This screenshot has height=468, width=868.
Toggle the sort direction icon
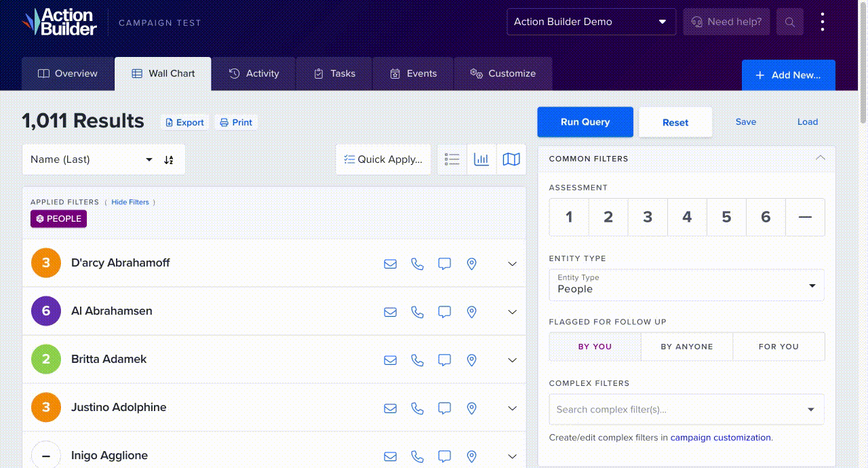pyautogui.click(x=169, y=160)
